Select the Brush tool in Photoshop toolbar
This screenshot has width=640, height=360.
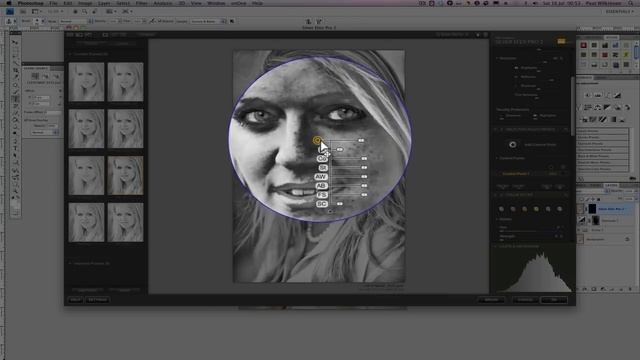(16, 92)
